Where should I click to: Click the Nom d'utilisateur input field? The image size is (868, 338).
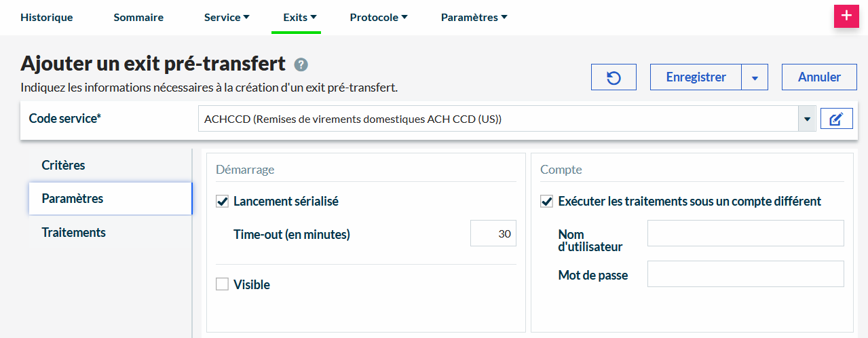745,233
